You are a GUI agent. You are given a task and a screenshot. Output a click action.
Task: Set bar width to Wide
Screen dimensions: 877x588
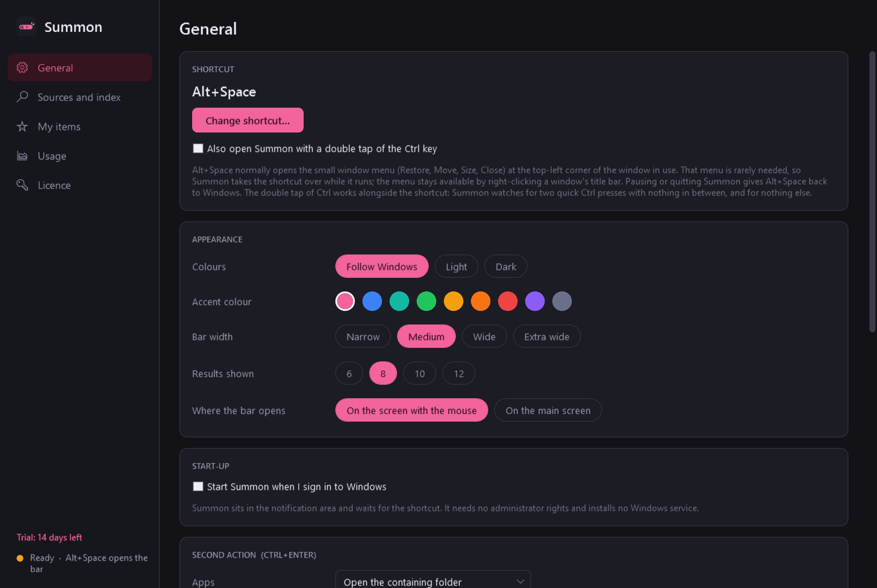tap(484, 336)
